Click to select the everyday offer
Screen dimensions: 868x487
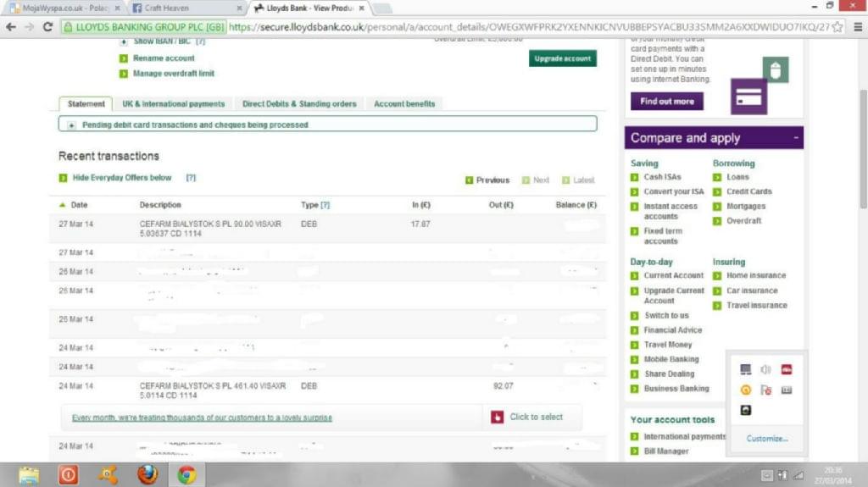point(536,417)
